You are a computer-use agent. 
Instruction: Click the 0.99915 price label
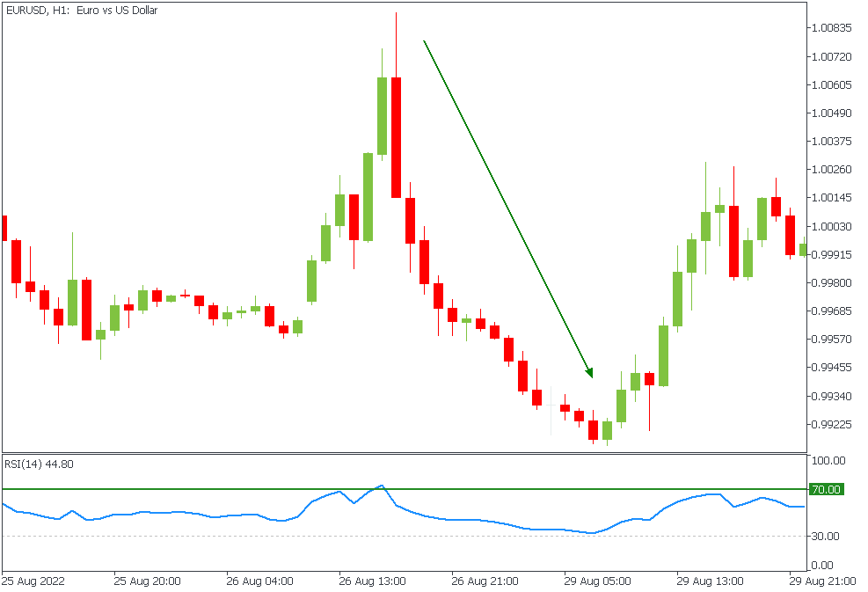831,255
